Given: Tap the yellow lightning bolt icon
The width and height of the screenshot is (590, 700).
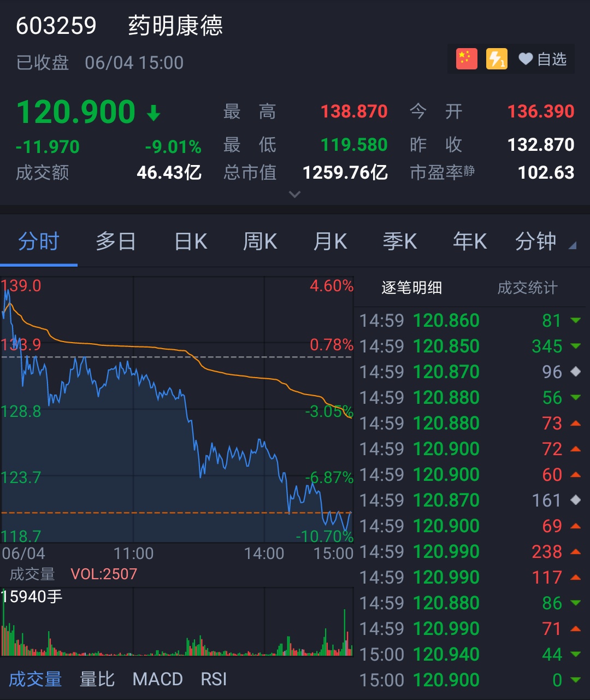Looking at the screenshot, I should pos(497,59).
